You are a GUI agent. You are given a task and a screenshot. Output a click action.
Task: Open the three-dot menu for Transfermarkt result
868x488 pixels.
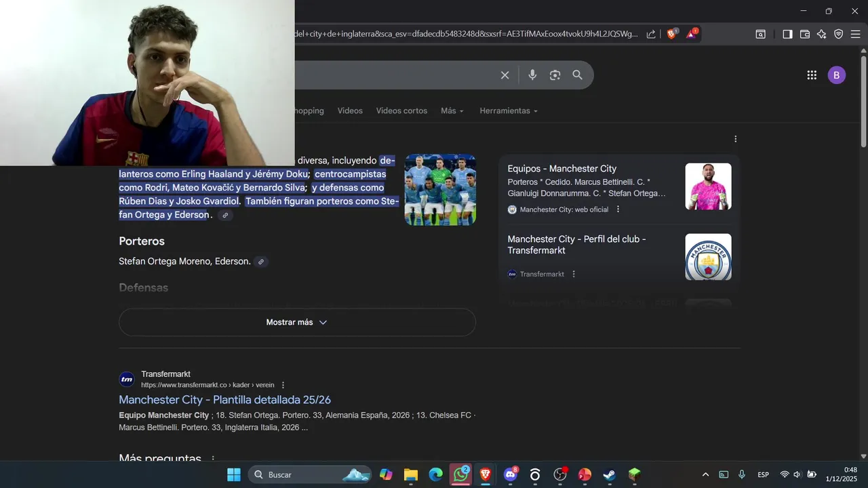[x=283, y=385]
